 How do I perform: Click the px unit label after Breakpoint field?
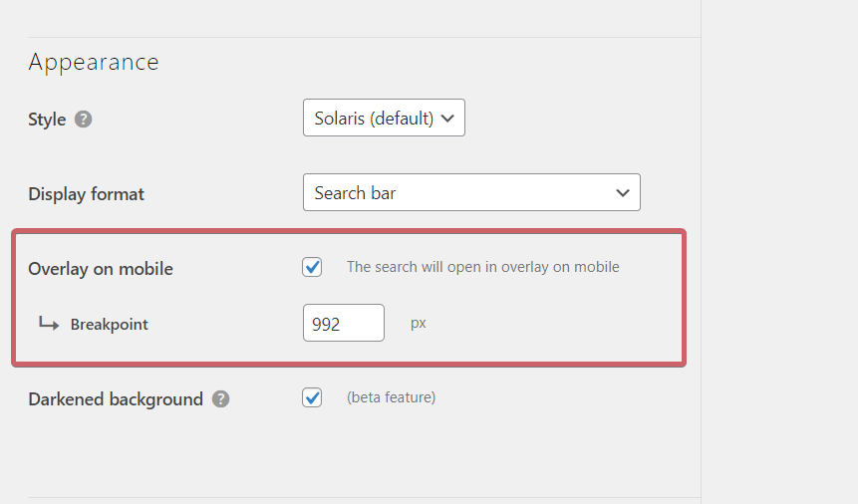[x=419, y=324]
